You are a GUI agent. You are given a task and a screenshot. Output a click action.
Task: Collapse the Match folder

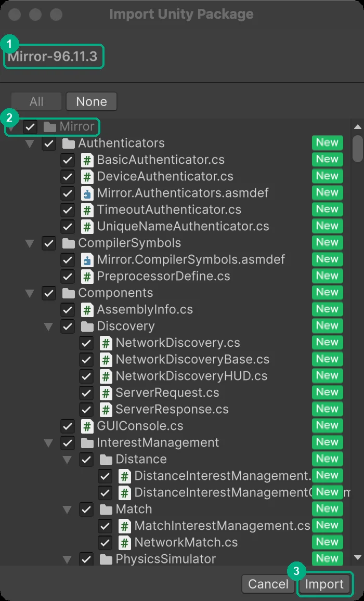point(68,510)
